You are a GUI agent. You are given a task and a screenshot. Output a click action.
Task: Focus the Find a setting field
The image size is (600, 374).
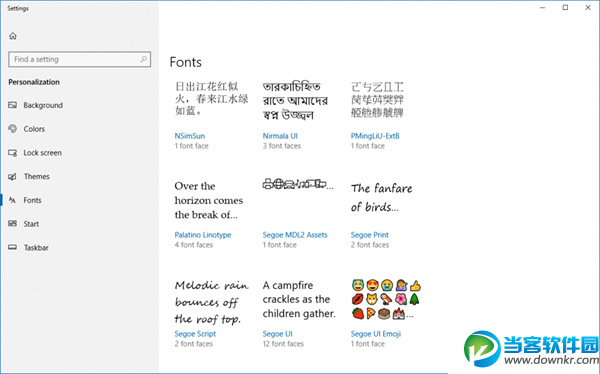tap(80, 59)
